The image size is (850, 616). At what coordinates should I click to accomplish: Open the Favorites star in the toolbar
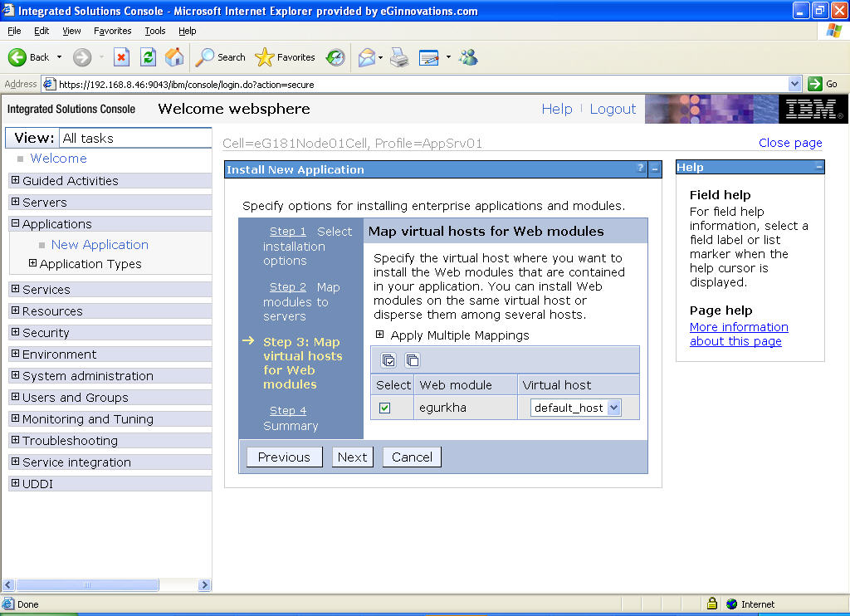pyautogui.click(x=265, y=57)
